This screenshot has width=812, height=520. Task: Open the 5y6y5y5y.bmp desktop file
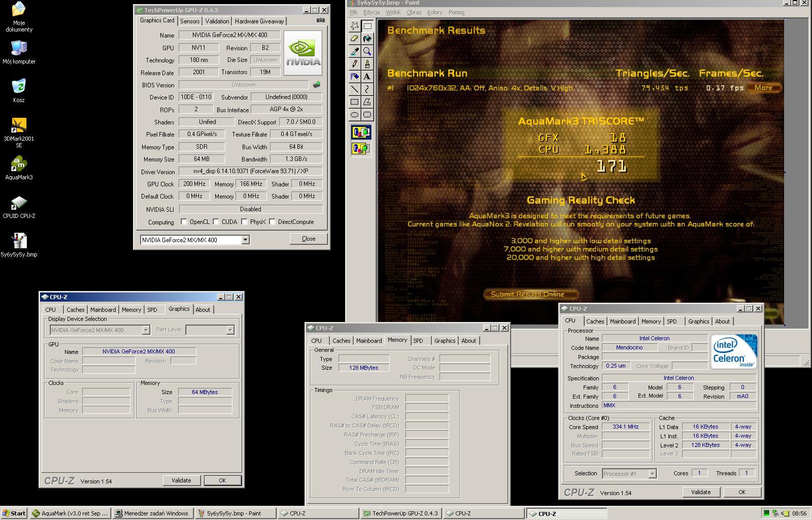19,246
